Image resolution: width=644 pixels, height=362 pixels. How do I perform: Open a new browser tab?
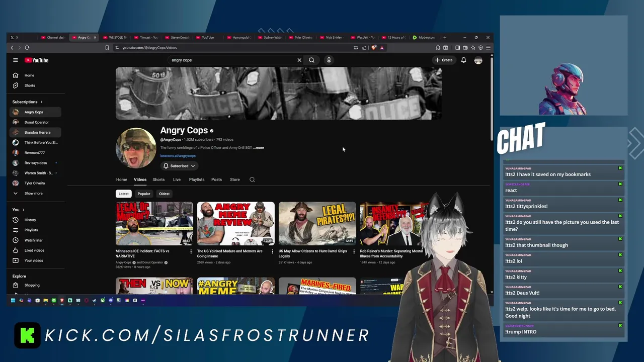(445, 37)
